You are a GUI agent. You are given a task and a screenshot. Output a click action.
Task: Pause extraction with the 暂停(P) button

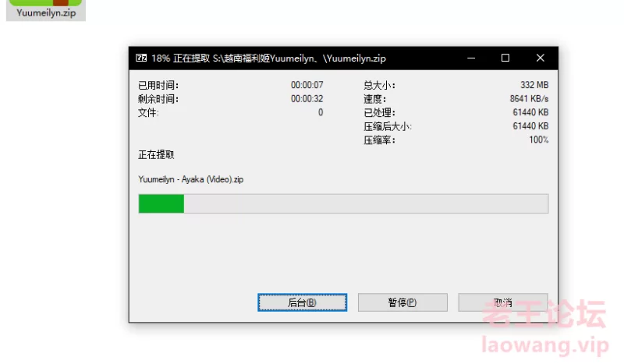pos(402,302)
